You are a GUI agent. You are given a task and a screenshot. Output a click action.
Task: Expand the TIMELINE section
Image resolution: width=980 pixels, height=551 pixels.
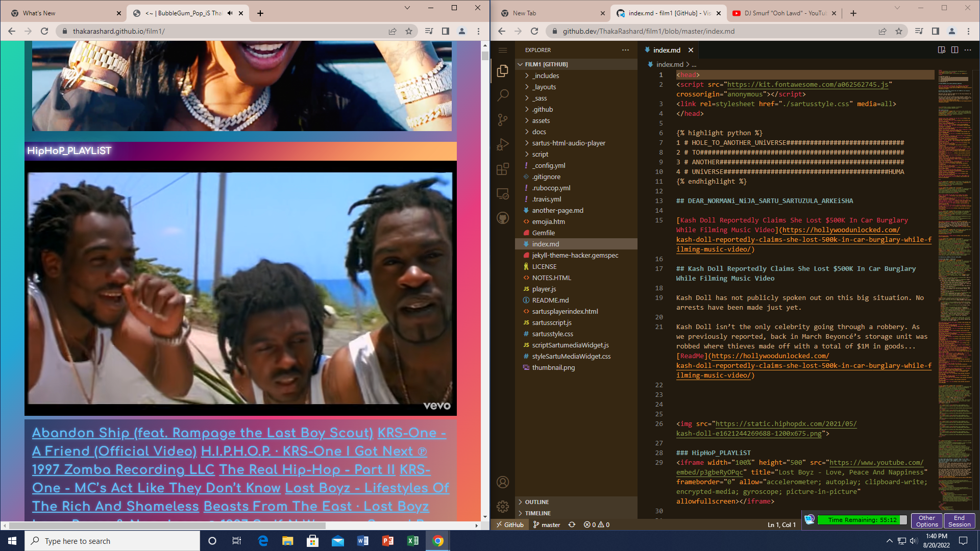click(537, 513)
